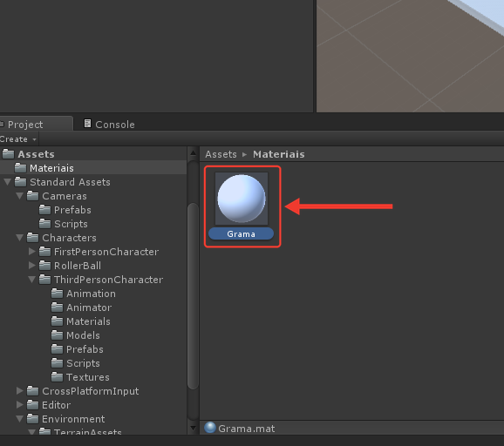Click the ThirdPersonCharacter folder icon

(44, 279)
